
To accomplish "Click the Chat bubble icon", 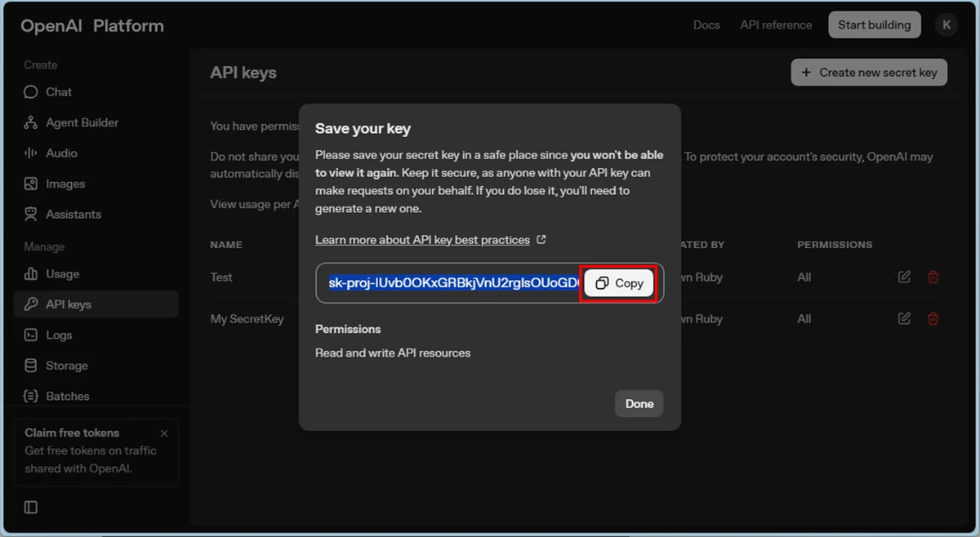I will [x=31, y=92].
